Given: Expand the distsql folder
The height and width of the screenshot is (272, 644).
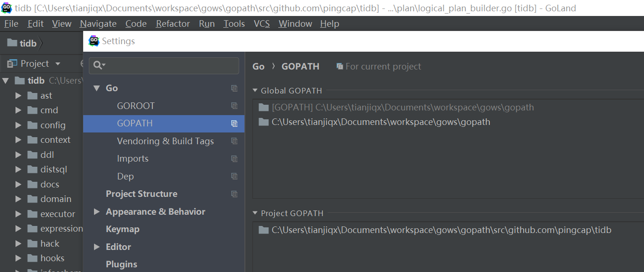Looking at the screenshot, I should 18,170.
